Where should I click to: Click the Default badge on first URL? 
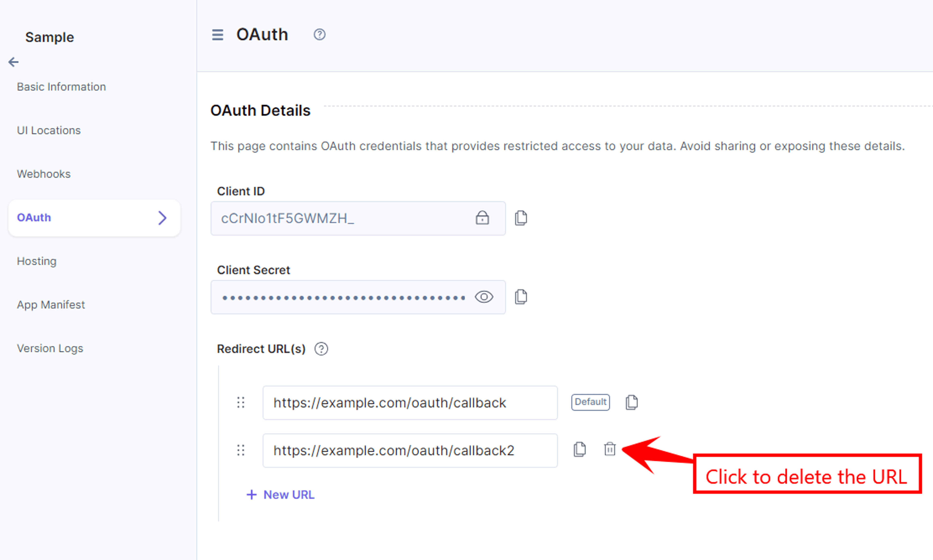[x=590, y=402]
